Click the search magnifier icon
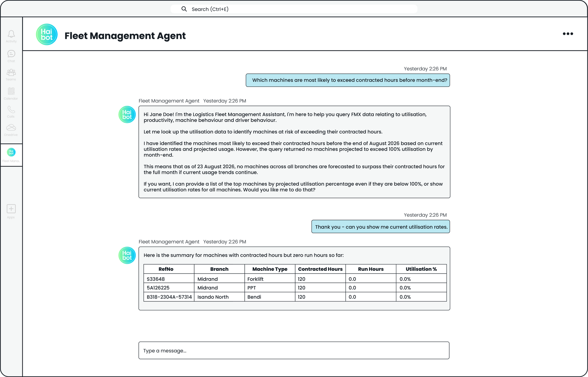The image size is (588, 377). [184, 9]
